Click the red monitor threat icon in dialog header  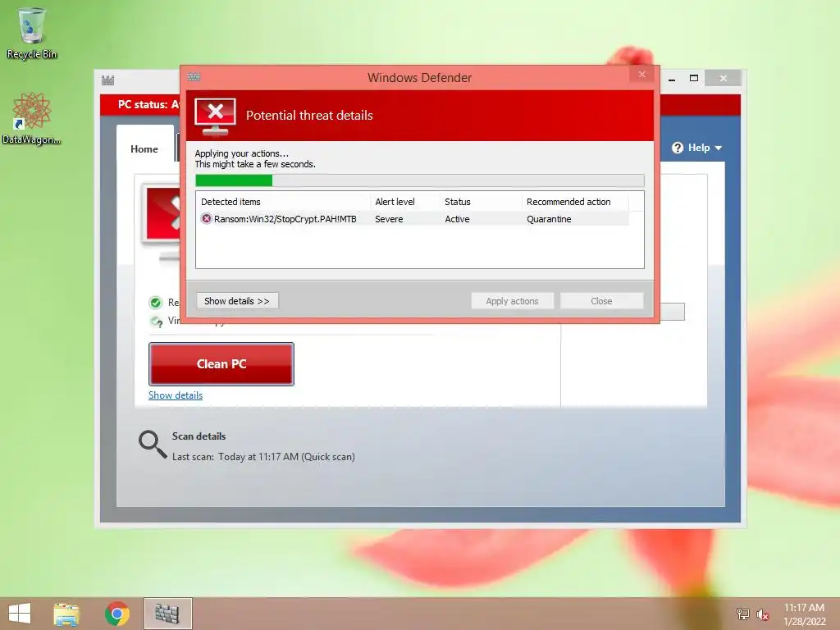[x=215, y=116]
